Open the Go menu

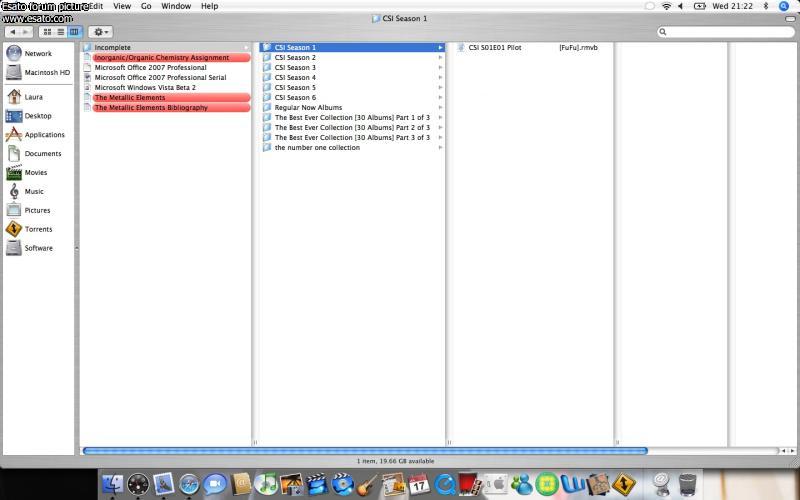[x=146, y=6]
